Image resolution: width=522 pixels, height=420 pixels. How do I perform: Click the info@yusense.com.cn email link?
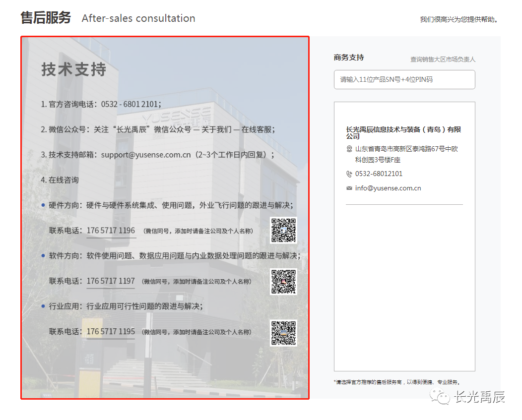tap(388, 188)
